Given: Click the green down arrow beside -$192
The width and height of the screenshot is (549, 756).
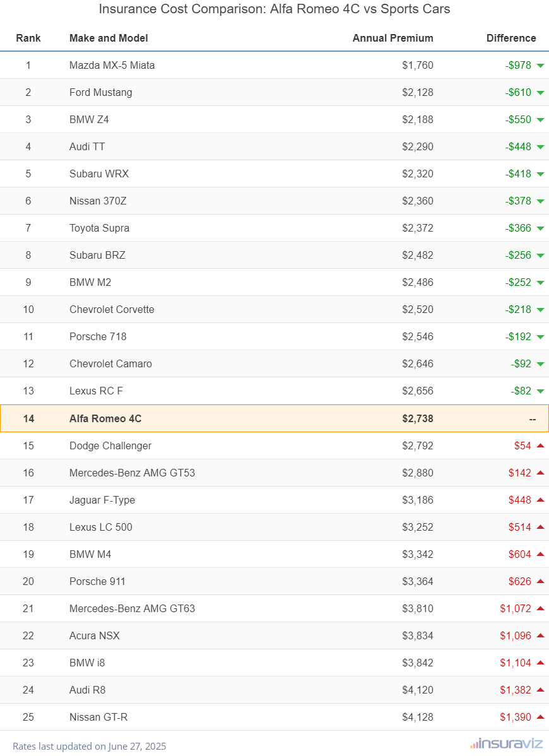Looking at the screenshot, I should (540, 337).
